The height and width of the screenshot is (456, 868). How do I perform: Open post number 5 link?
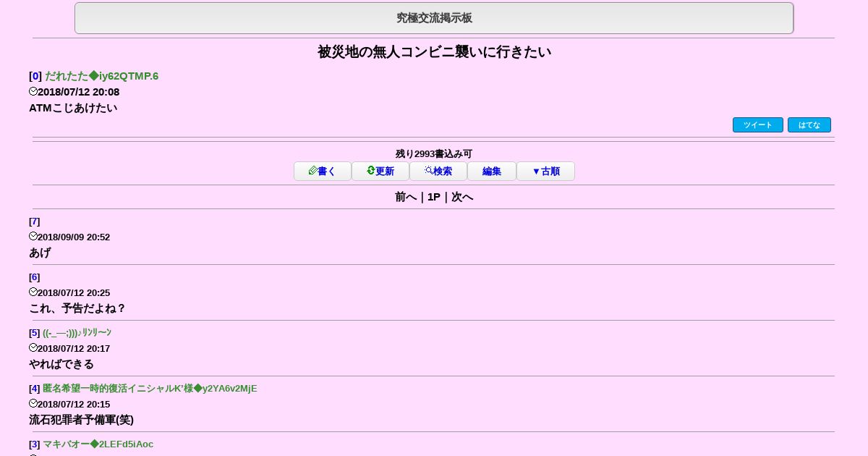(34, 333)
